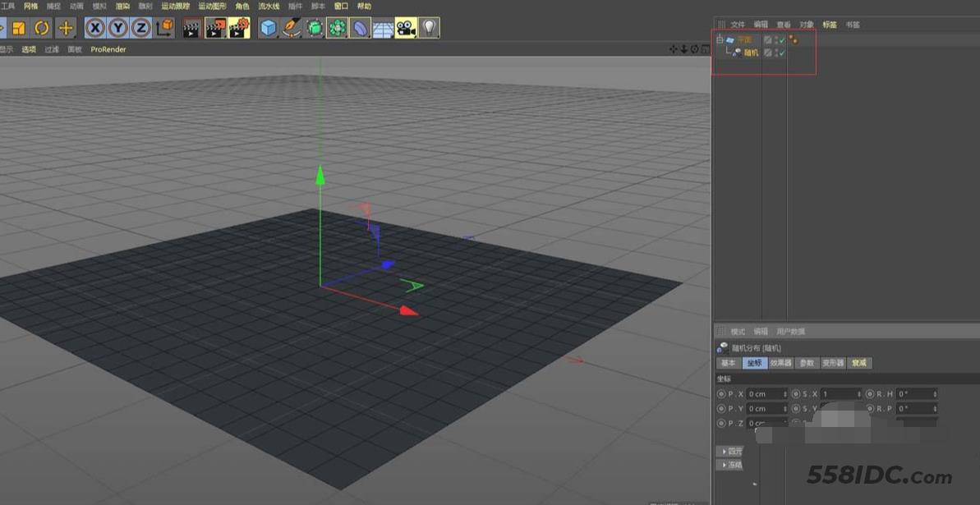Click the 平面 plane icon in object tree
Viewport: 980px width, 505px height.
pos(730,40)
